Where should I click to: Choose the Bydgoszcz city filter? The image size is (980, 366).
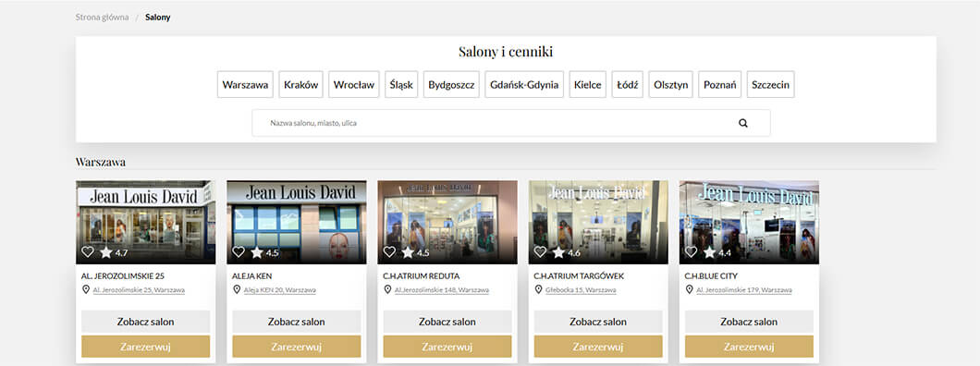pos(451,84)
